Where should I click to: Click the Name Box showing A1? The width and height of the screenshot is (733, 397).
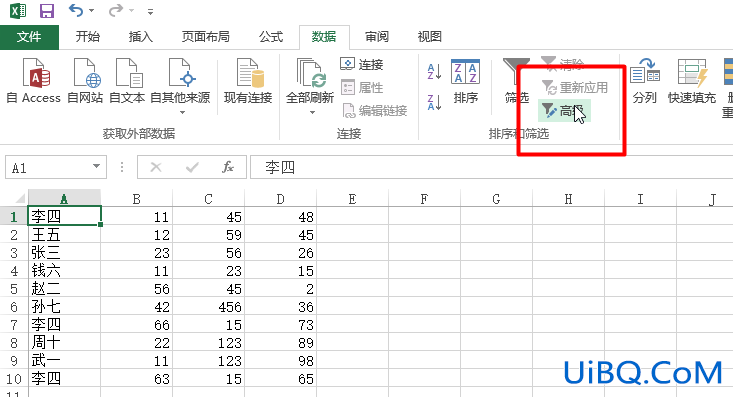point(47,167)
